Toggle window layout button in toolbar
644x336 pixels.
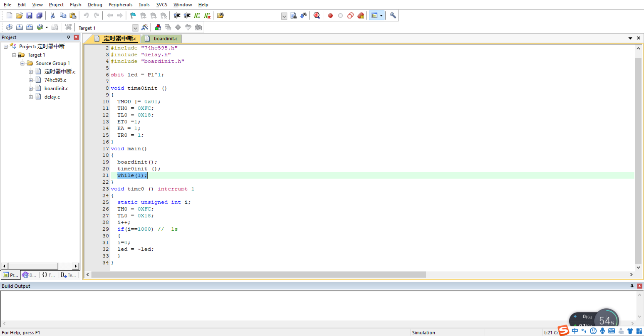tap(374, 15)
